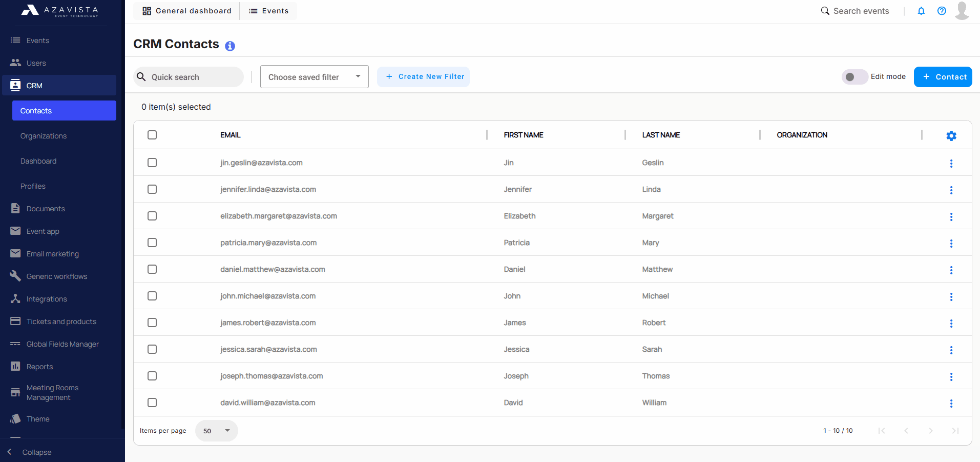This screenshot has height=462, width=980.
Task: Open row actions menu for james.robert@azavista.com
Action: pyautogui.click(x=951, y=324)
